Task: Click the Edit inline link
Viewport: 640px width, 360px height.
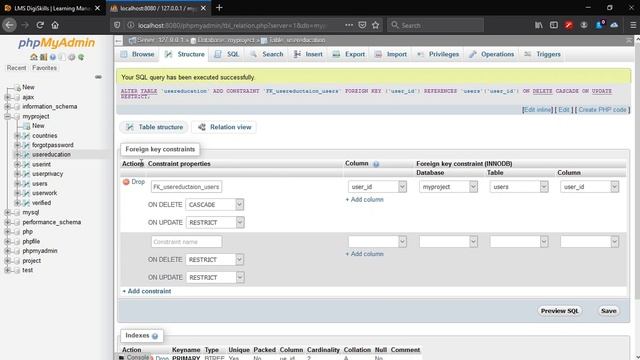Action: [x=537, y=110]
